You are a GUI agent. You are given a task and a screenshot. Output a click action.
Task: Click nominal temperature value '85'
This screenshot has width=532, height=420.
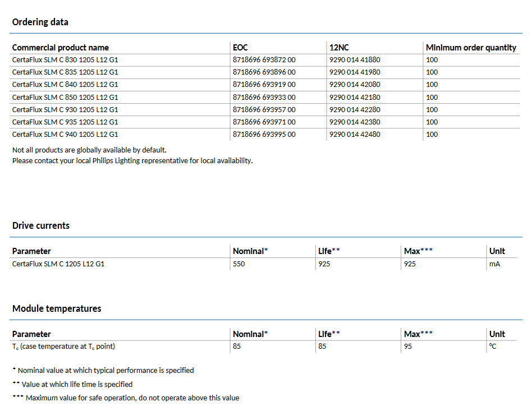click(x=237, y=347)
